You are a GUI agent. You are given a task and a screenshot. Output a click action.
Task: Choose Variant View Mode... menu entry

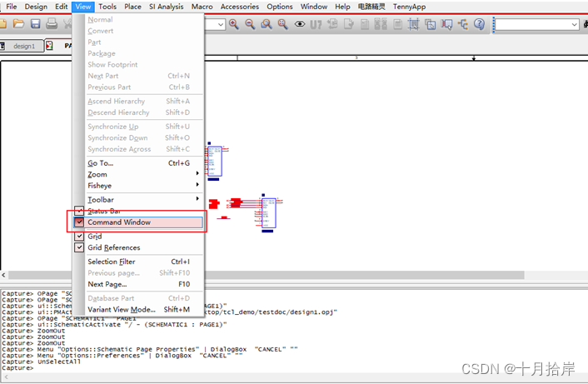[x=144, y=309]
